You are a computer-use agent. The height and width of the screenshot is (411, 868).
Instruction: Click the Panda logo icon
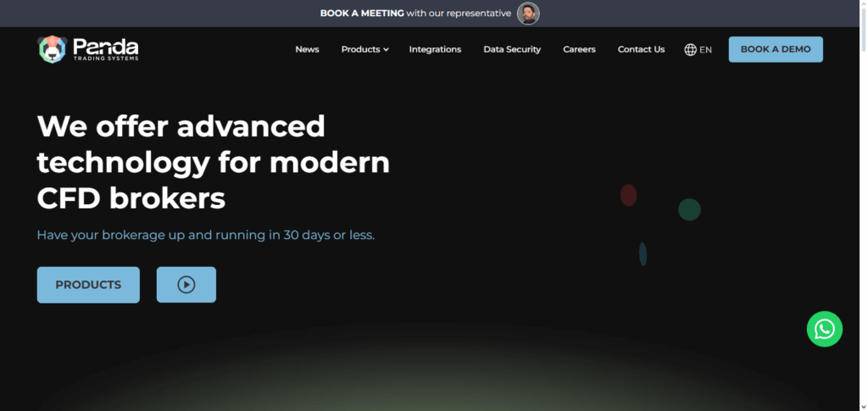(52, 49)
